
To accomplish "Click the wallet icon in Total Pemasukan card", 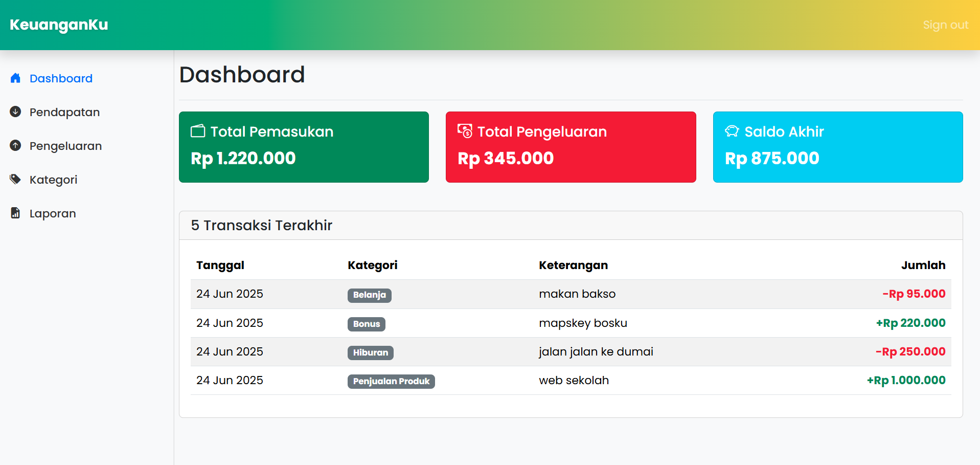I will [x=198, y=131].
